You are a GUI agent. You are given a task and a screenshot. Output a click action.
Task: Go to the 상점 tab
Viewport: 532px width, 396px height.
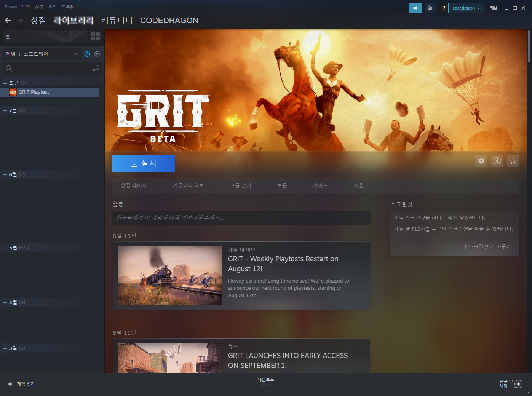(x=38, y=21)
